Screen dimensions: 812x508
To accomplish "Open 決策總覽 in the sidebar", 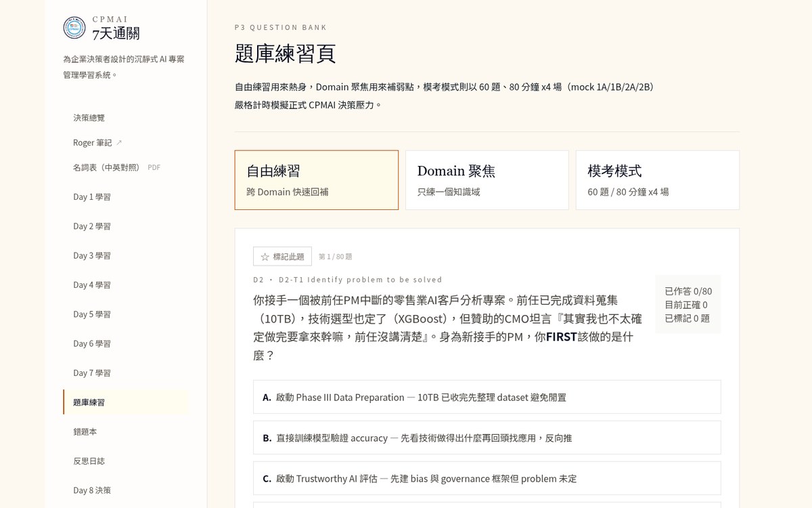I will click(x=126, y=118).
